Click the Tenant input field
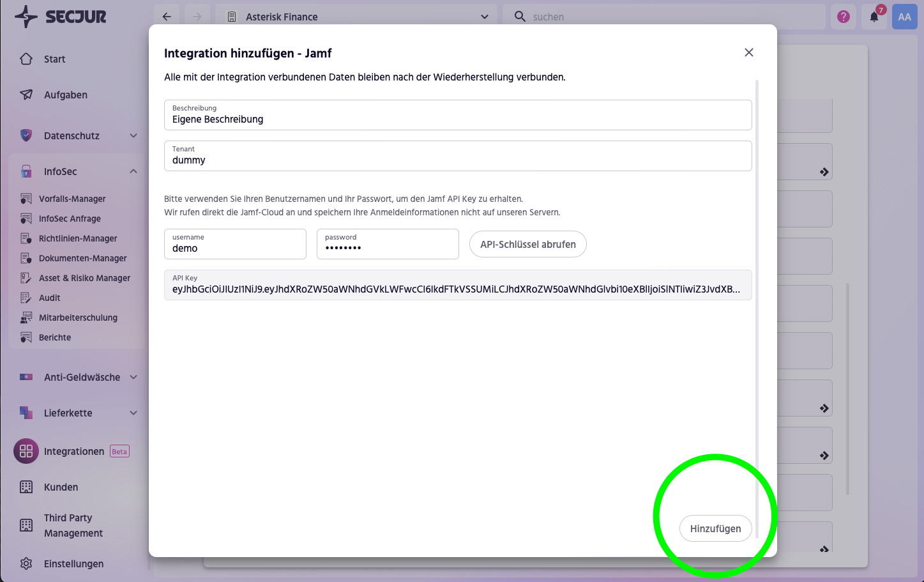924x582 pixels. click(x=458, y=156)
